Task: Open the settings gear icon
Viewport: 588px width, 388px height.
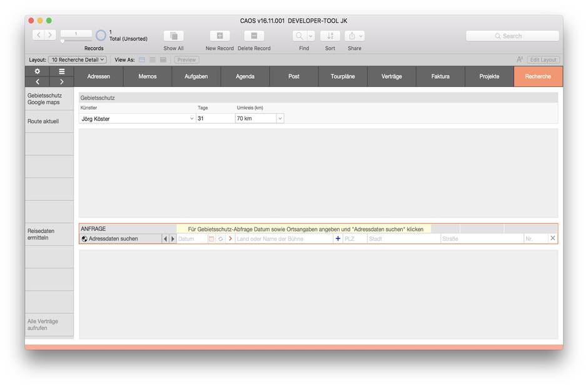Action: [37, 71]
